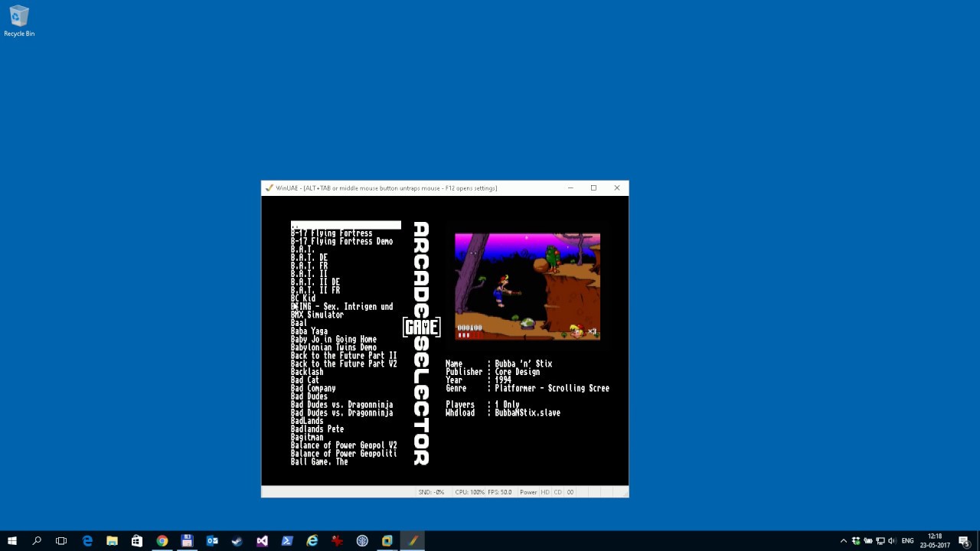980x551 pixels.
Task: Select the Baal game entry
Action: [x=299, y=323]
